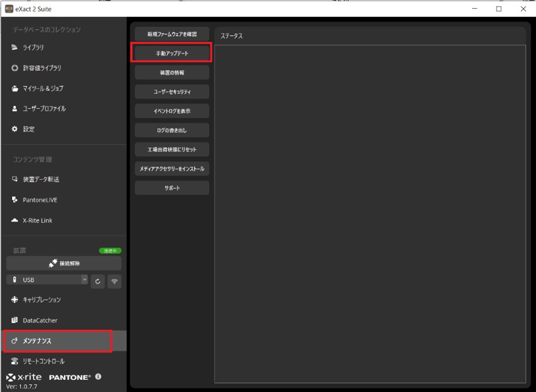Click イベントログを表示 button

(x=172, y=111)
